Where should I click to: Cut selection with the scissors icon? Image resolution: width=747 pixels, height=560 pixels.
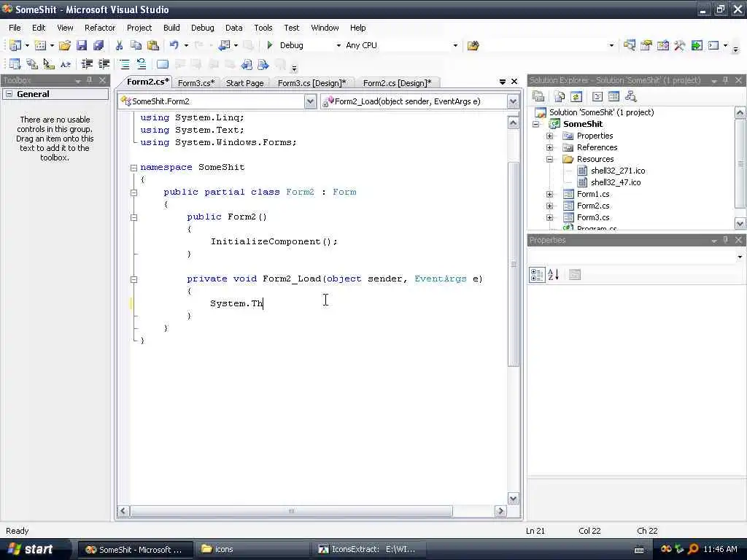[119, 45]
